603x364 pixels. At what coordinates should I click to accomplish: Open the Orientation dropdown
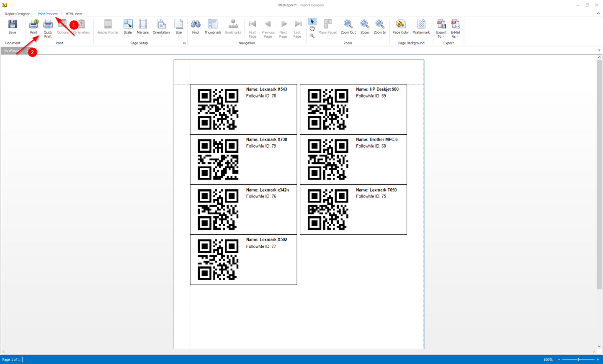(x=161, y=28)
